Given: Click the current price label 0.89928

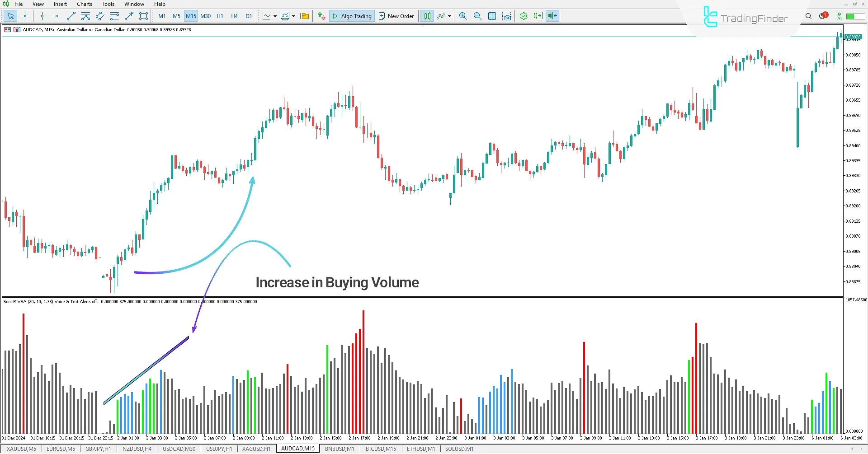Looking at the screenshot, I should tap(852, 37).
